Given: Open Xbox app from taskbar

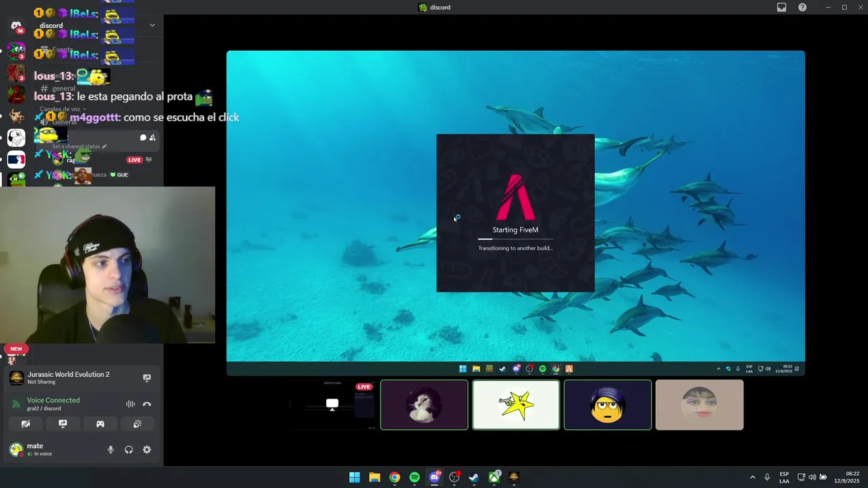Looking at the screenshot, I should [x=494, y=477].
